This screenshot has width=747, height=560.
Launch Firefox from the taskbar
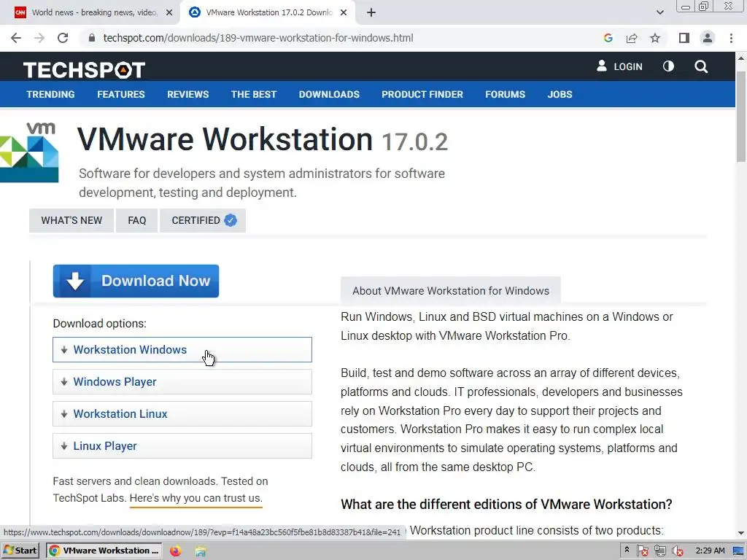tap(175, 551)
